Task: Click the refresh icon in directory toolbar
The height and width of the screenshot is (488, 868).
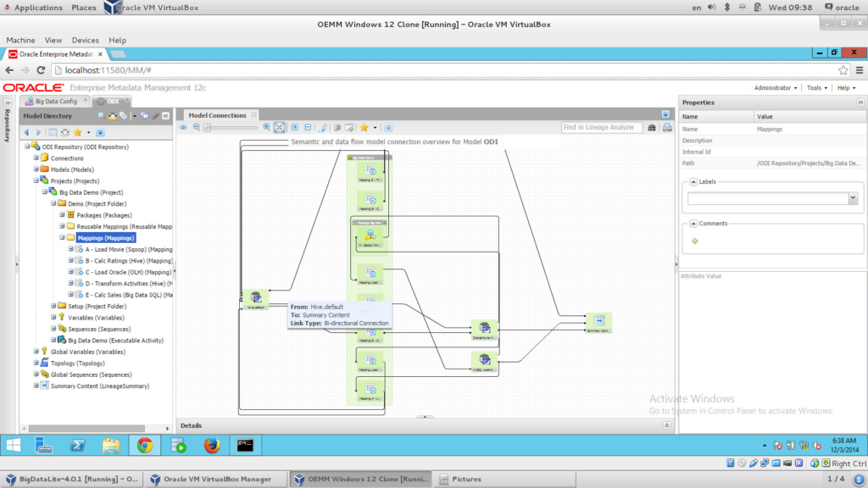Action: pos(65,133)
